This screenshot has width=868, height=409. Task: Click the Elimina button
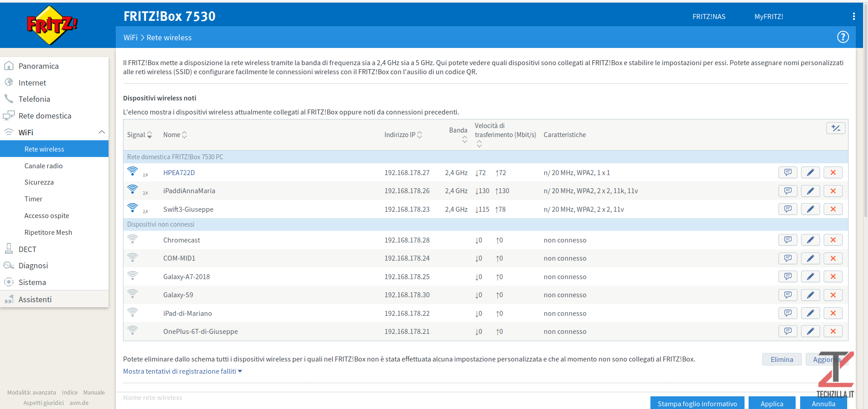point(782,359)
